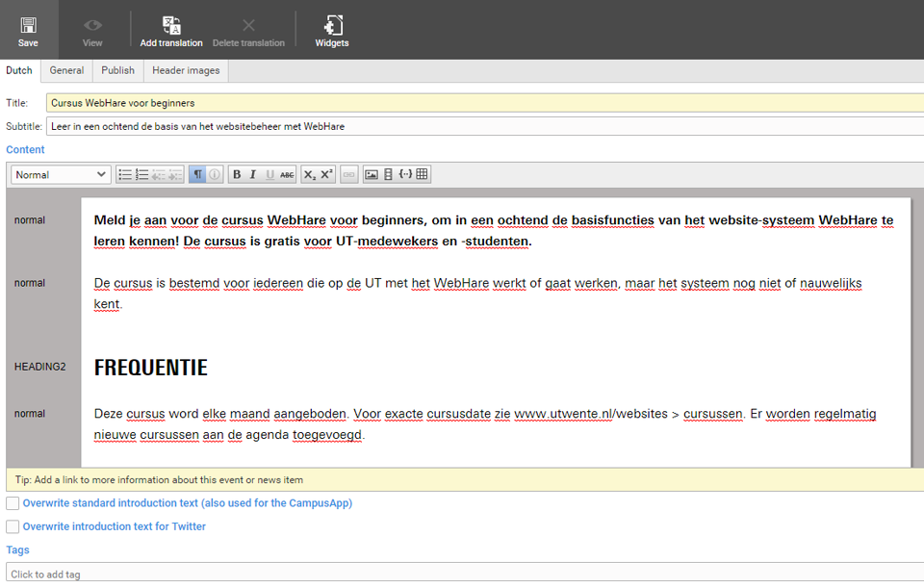This screenshot has height=588, width=924.
Task: Click the HEADING2 style label in margin
Action: pyautogui.click(x=40, y=367)
